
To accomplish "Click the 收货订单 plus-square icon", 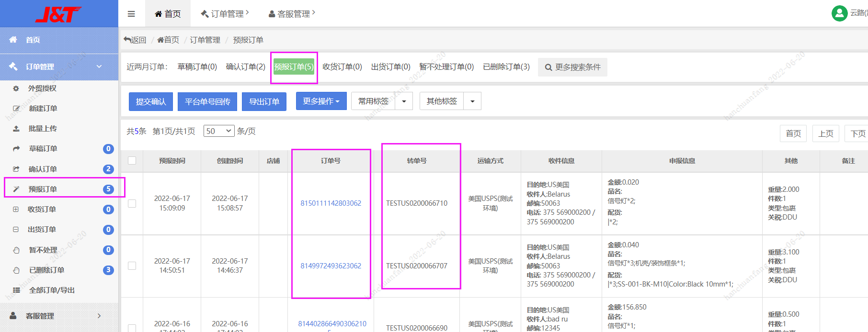I will click(x=16, y=209).
